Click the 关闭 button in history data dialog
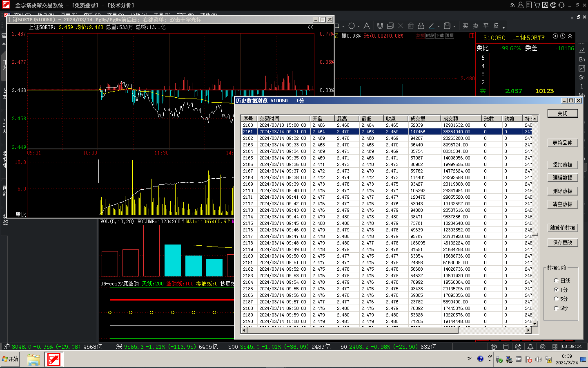This screenshot has height=368, width=588. [563, 113]
